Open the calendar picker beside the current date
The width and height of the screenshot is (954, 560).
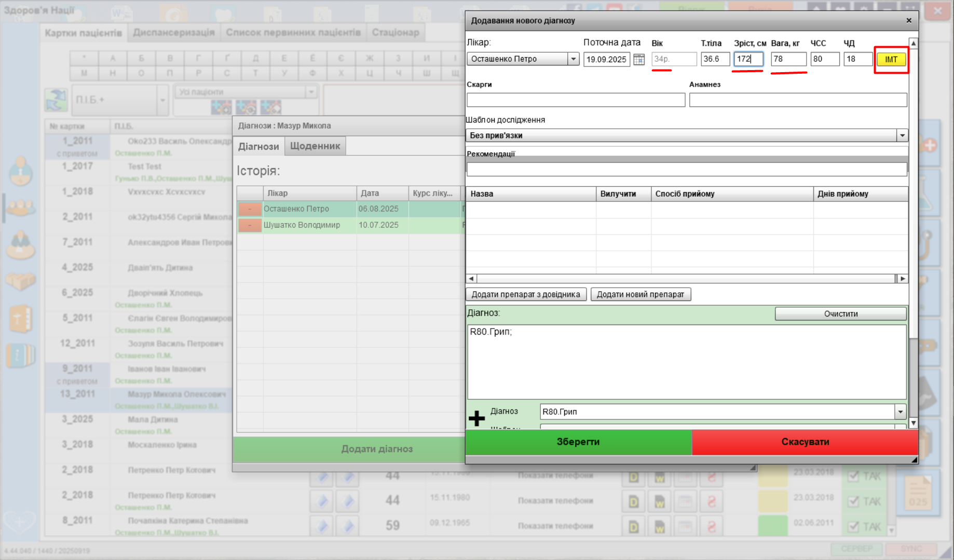[639, 59]
